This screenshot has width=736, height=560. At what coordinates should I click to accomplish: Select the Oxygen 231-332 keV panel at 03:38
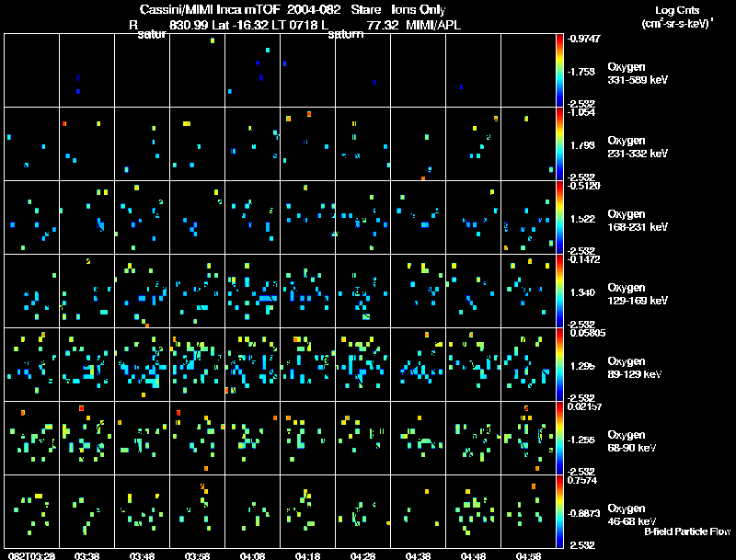coord(86,143)
